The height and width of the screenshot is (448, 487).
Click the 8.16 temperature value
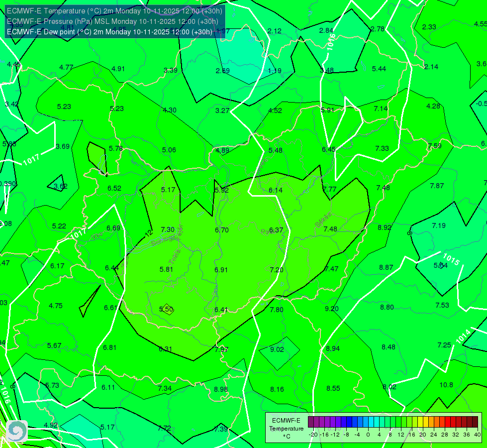click(277, 389)
